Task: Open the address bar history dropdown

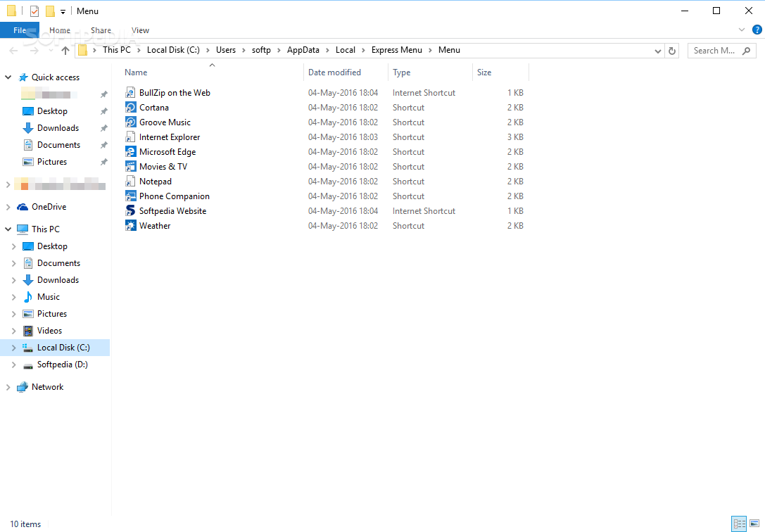Action: 657,51
